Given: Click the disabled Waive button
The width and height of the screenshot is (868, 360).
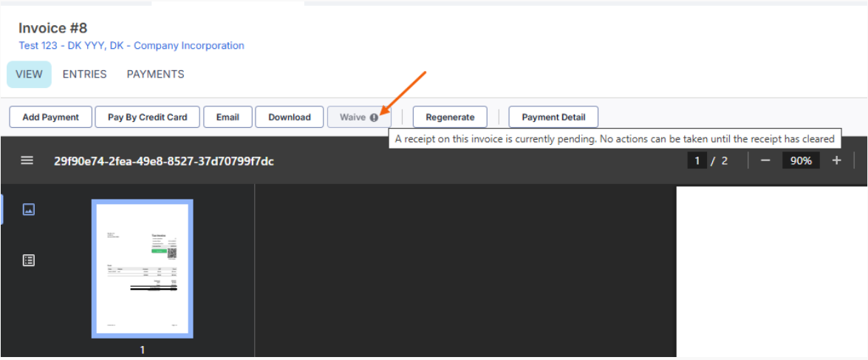Looking at the screenshot, I should [359, 118].
